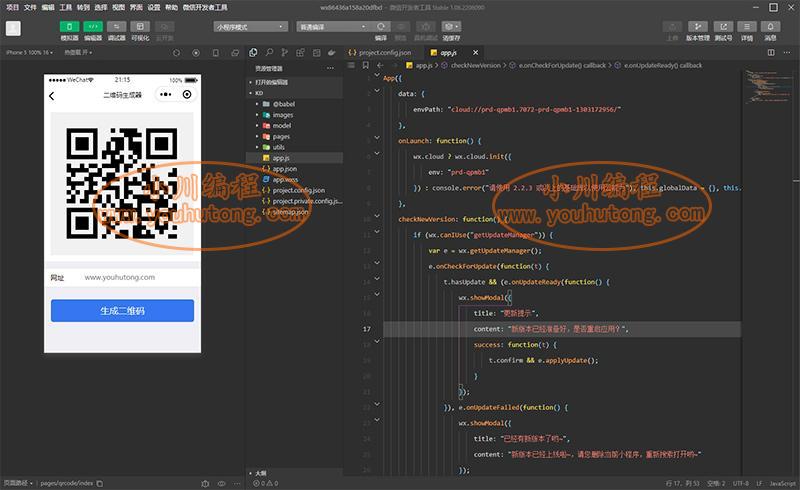Expand the 打开的编辑器 section
The height and width of the screenshot is (490, 800).
(294, 82)
